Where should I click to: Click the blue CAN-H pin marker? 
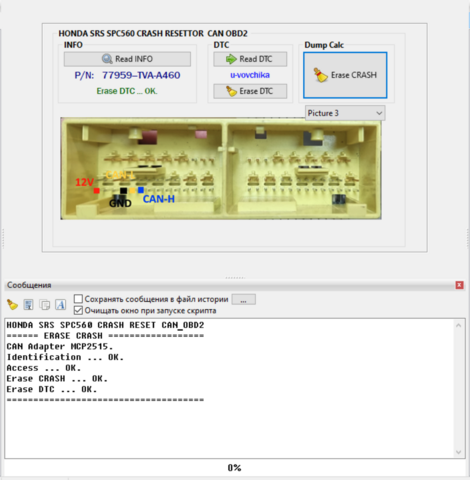tap(141, 190)
